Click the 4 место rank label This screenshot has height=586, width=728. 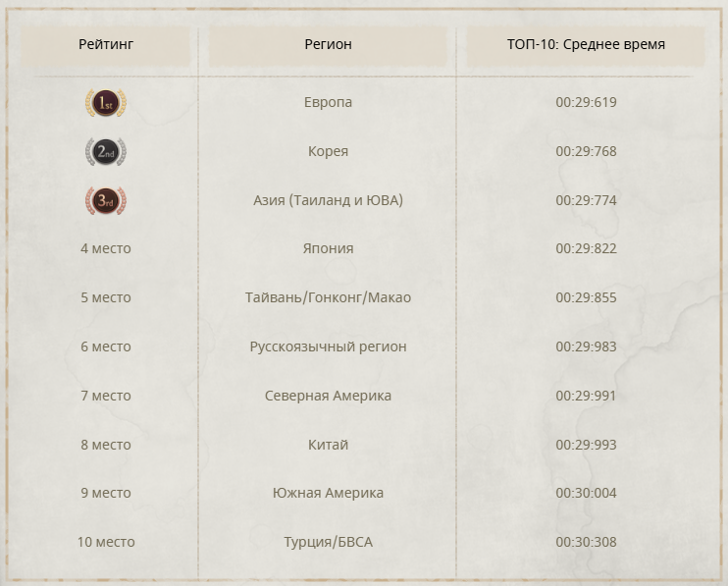(x=106, y=249)
